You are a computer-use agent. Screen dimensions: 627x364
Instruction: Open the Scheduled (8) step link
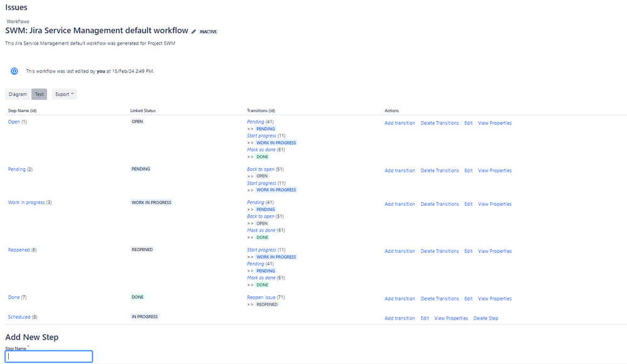coord(19,317)
